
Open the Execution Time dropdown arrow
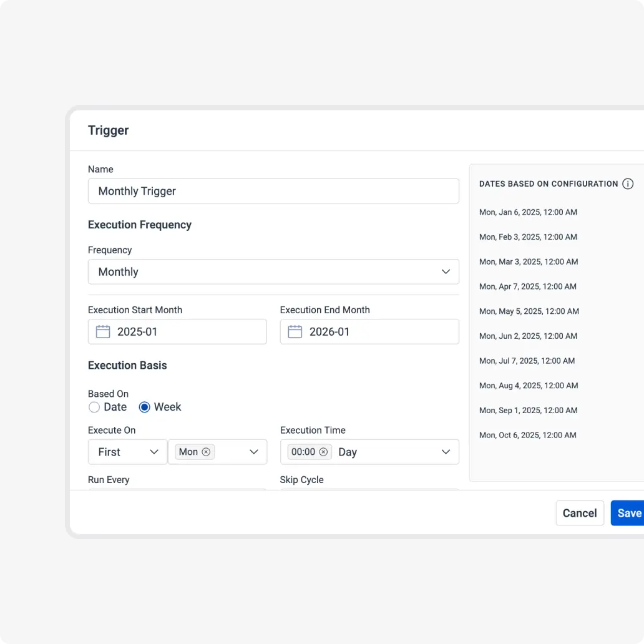tap(446, 452)
